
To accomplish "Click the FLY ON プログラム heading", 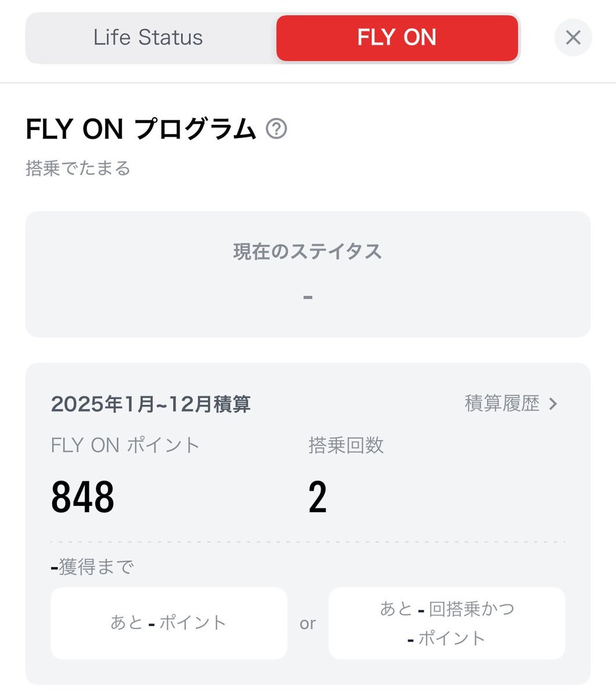I will [x=141, y=128].
